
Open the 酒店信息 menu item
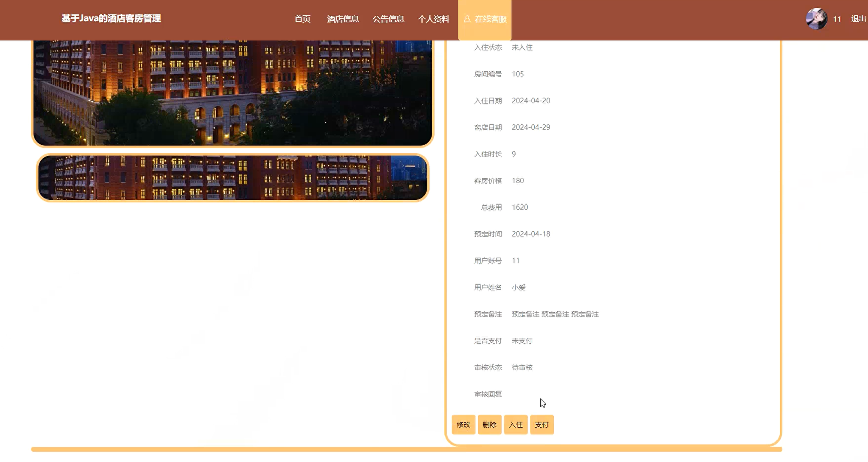(343, 19)
